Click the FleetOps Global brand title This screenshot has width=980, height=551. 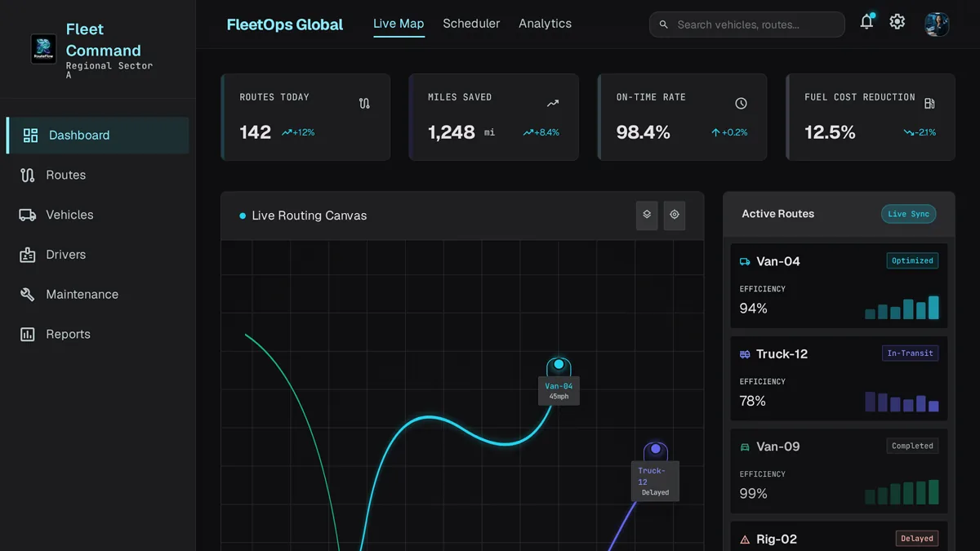285,24
